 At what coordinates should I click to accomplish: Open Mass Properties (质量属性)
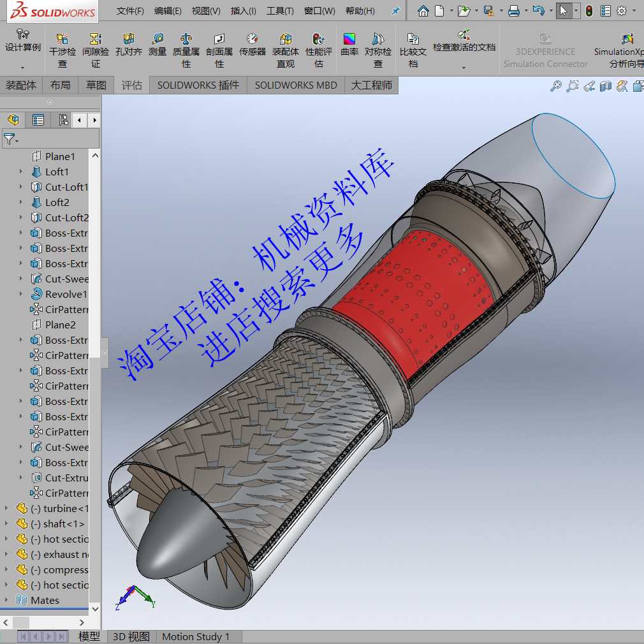pyautogui.click(x=186, y=50)
